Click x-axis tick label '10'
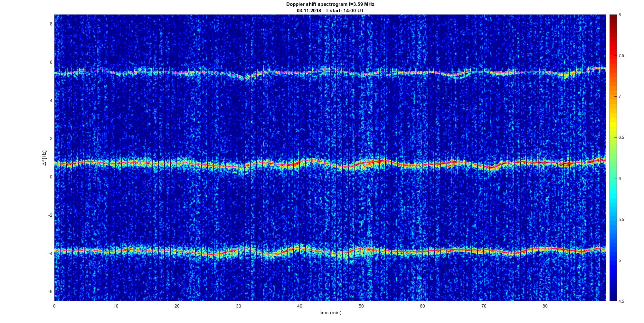The width and height of the screenshot is (644, 323). coord(116,306)
